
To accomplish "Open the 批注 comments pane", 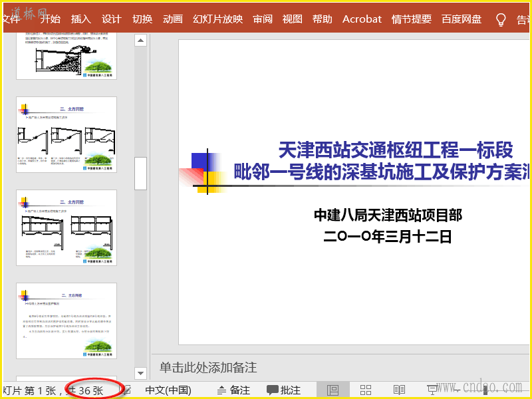I will tap(284, 390).
